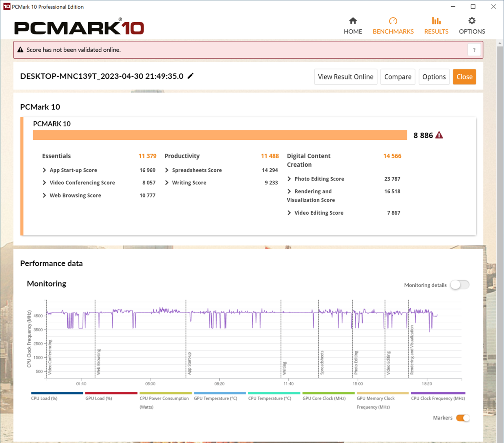This screenshot has width=504, height=443.
Task: Select GPU Load (%) legend swatch
Action: click(111, 393)
